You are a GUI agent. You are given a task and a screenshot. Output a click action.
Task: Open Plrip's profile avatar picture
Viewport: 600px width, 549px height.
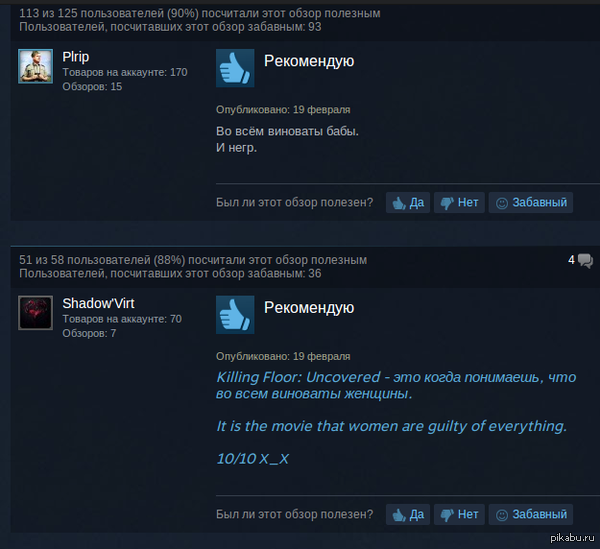click(x=36, y=66)
